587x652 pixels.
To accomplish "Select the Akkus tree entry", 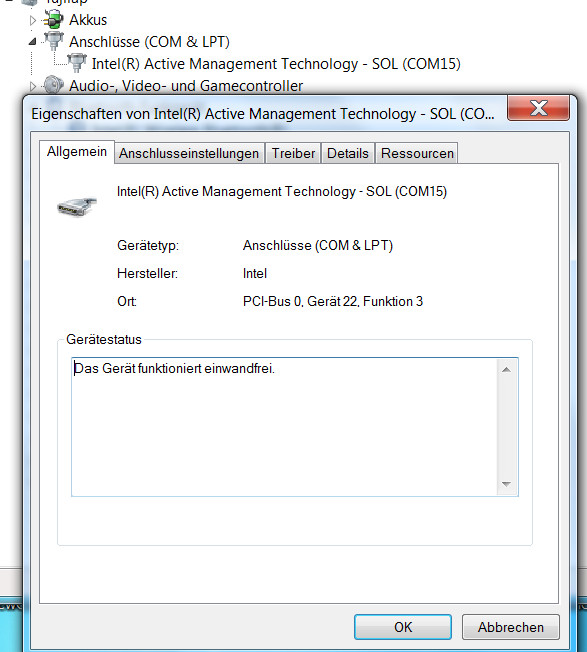I will click(x=88, y=20).
